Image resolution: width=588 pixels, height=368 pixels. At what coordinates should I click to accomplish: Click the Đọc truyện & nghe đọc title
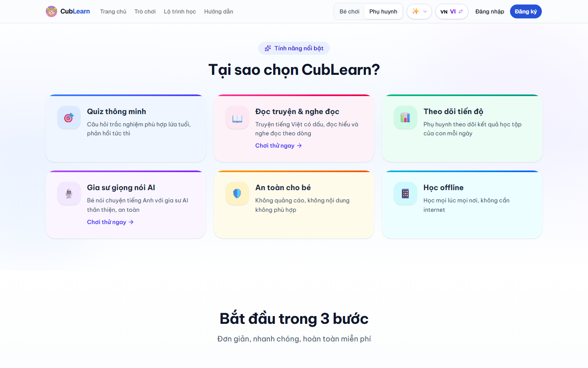[x=297, y=112]
